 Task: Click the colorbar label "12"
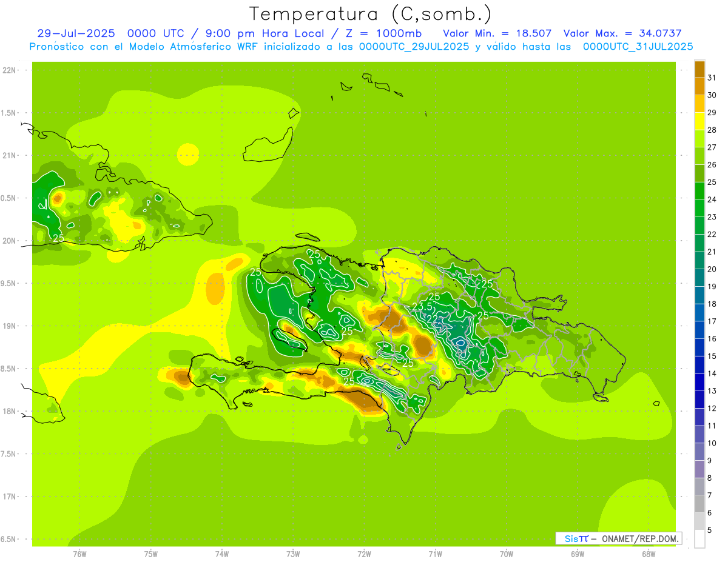point(712,408)
